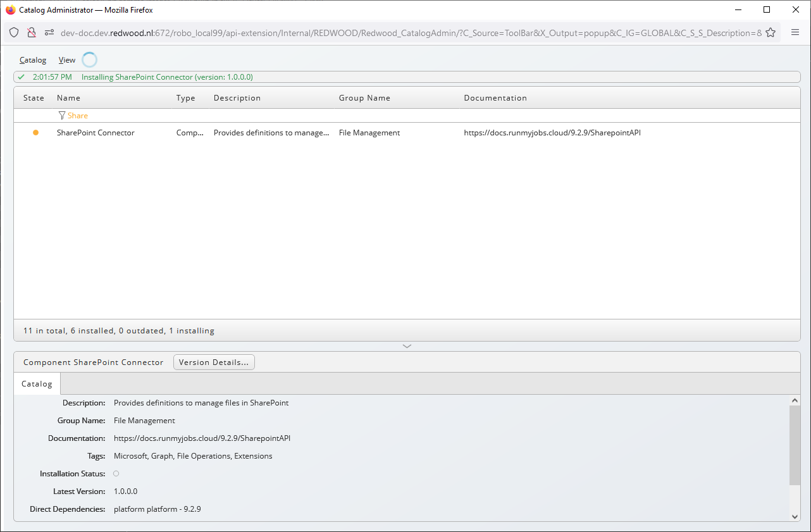
Task: Open the Version Details... button
Action: point(214,362)
